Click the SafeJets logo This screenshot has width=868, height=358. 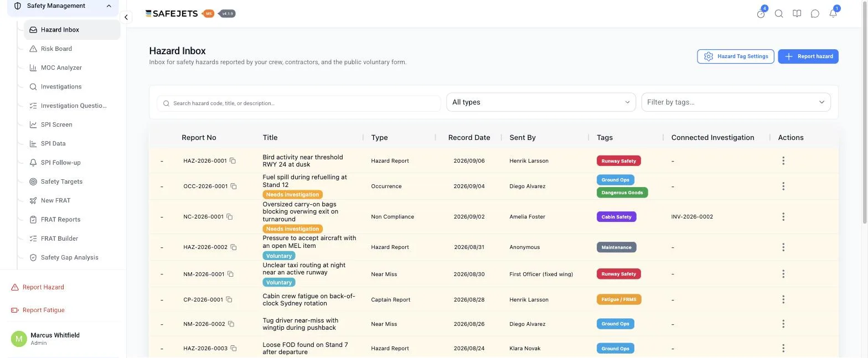point(171,14)
